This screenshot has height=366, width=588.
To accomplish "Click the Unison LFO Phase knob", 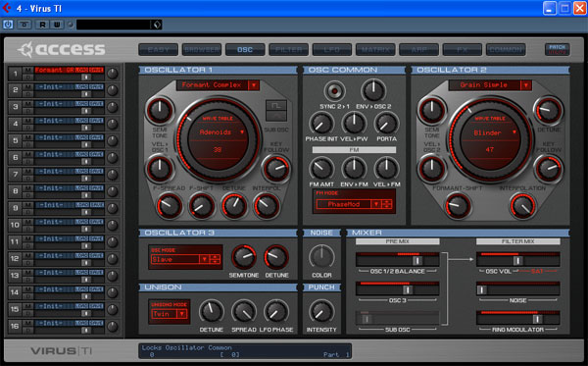I will [x=276, y=312].
